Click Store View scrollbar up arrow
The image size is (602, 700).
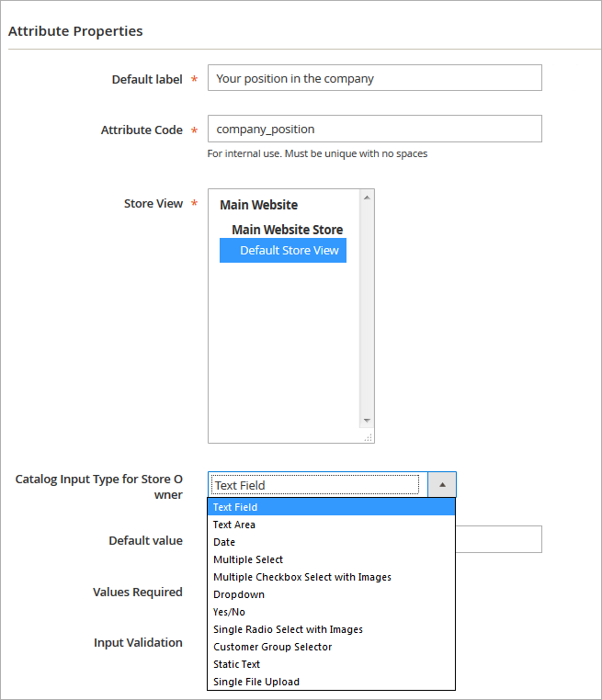click(x=367, y=197)
